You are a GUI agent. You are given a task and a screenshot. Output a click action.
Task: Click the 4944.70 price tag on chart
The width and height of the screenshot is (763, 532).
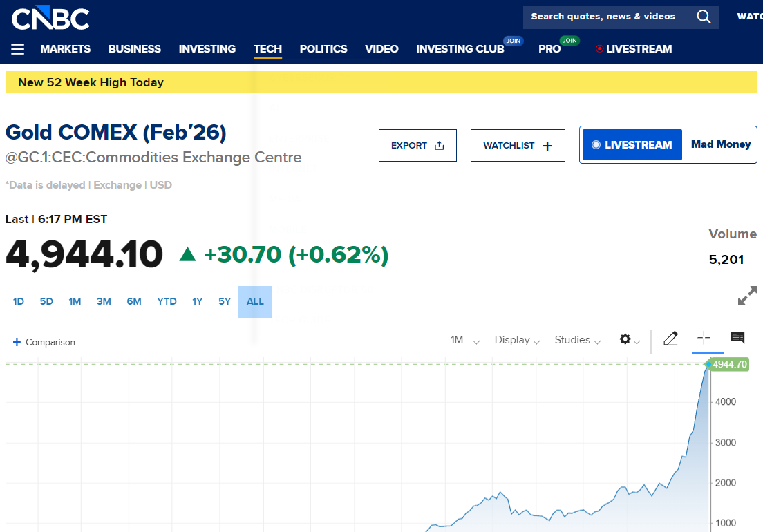pyautogui.click(x=728, y=364)
